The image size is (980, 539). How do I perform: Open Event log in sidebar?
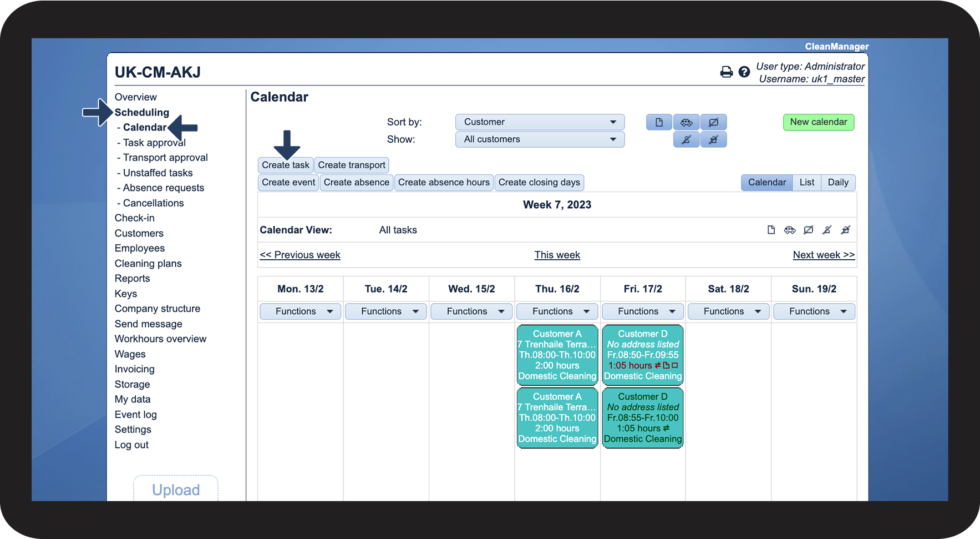click(x=136, y=415)
